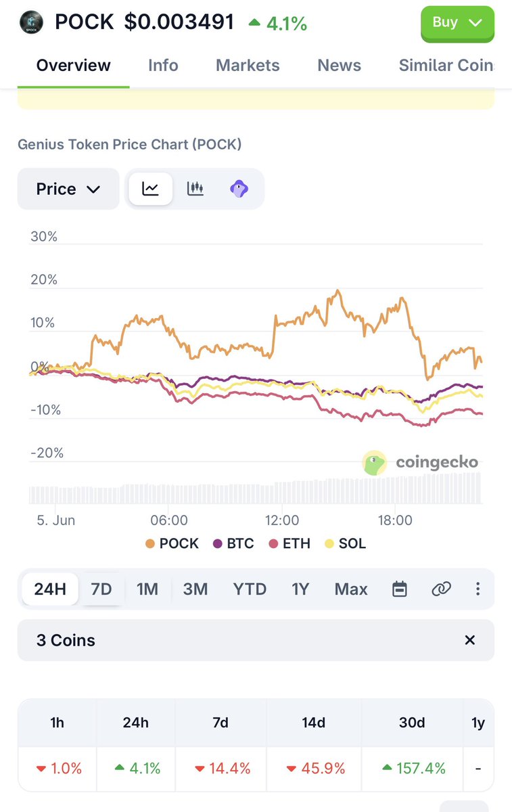Select the 7D time range
512x812 pixels.
pos(101,589)
